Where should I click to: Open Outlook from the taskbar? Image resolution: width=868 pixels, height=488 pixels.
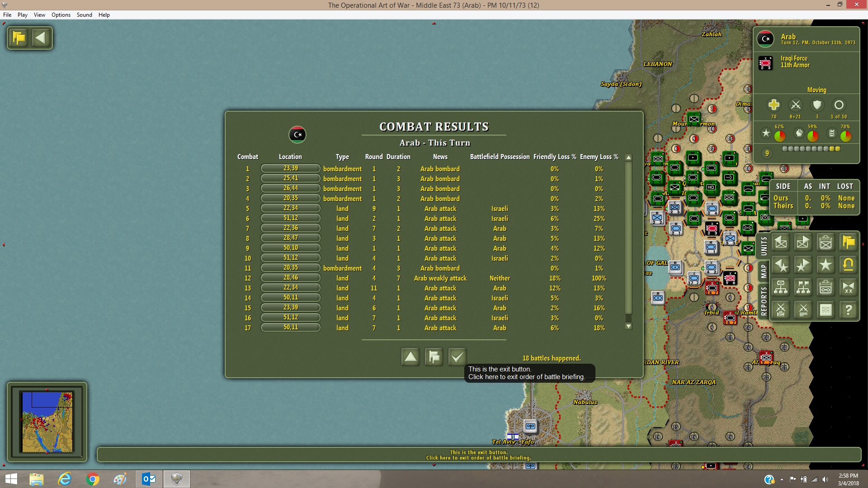149,479
